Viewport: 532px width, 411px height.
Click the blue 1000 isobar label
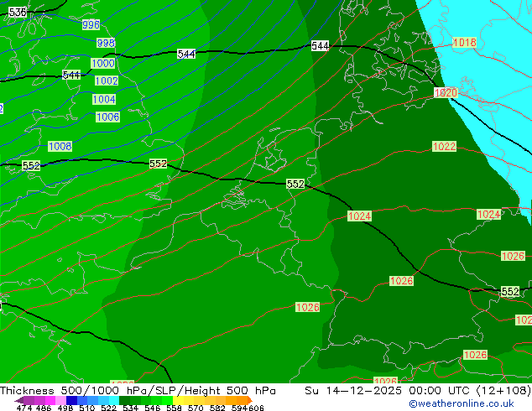[103, 63]
